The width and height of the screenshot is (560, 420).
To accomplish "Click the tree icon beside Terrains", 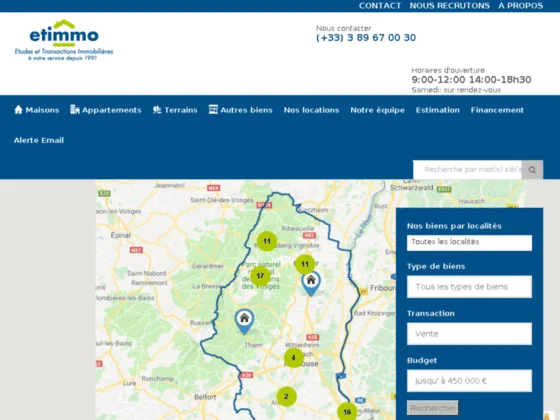I will 157,110.
